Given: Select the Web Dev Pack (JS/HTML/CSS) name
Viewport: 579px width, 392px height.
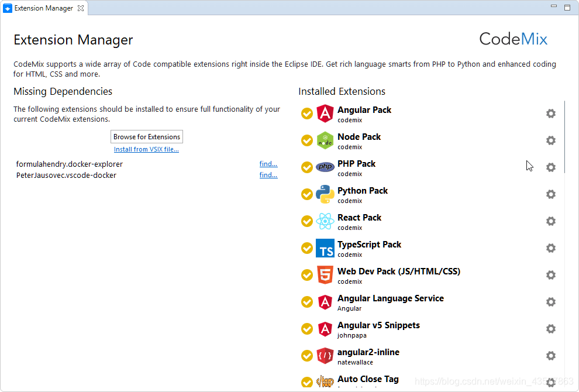Looking at the screenshot, I should [x=399, y=271].
